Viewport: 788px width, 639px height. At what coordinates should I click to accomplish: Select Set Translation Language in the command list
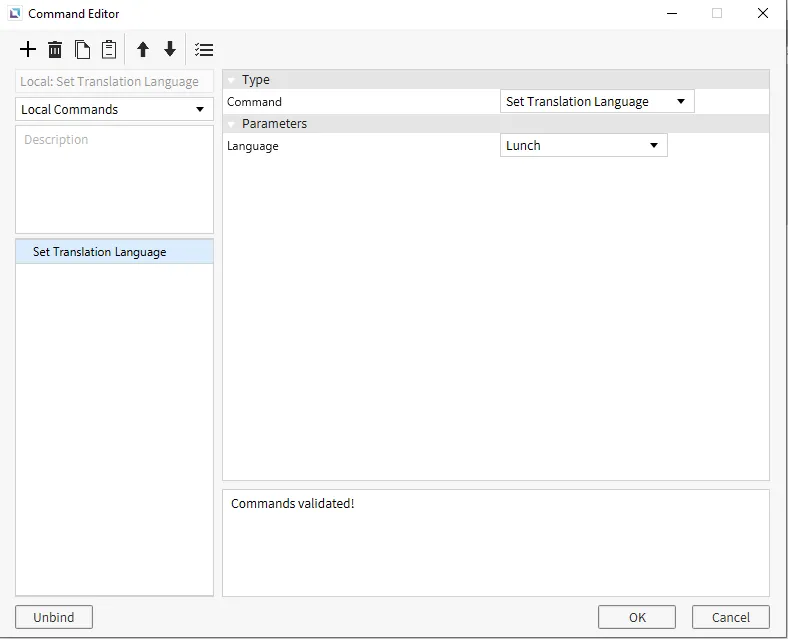click(x=100, y=252)
